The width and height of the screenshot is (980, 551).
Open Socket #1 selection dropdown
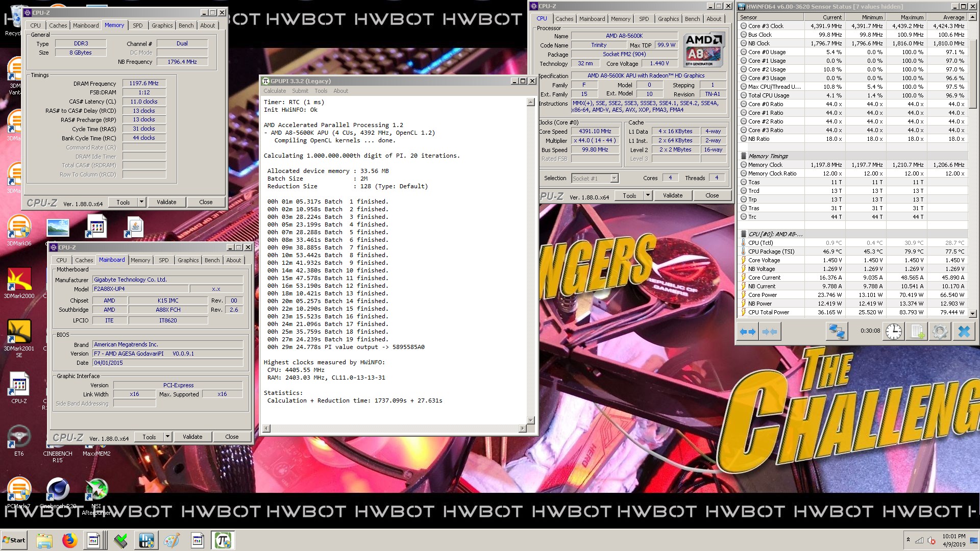(614, 178)
